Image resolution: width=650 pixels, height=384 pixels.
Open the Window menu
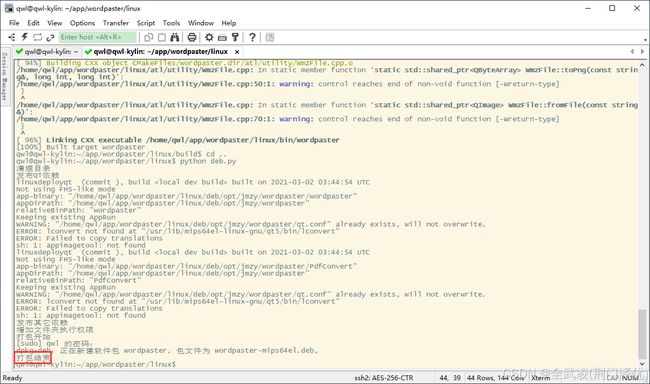click(201, 23)
